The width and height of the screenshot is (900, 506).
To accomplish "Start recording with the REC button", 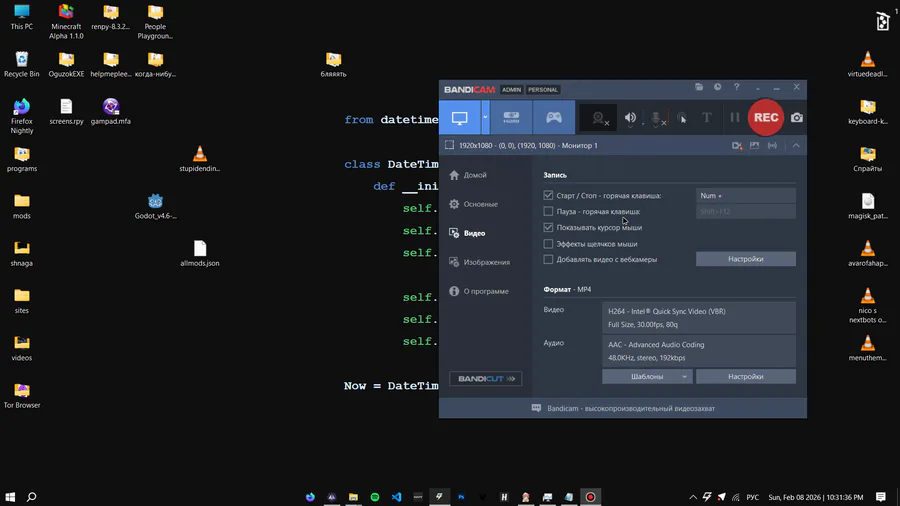I will [766, 118].
